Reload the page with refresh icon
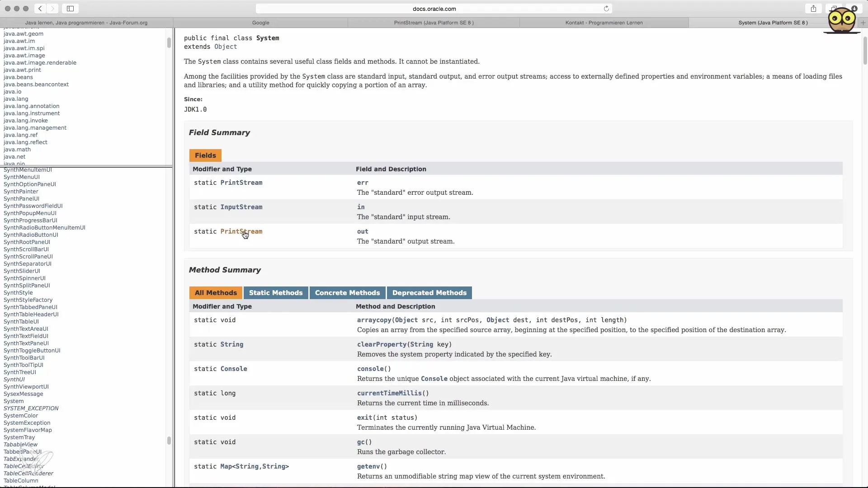868x488 pixels. pyautogui.click(x=606, y=9)
